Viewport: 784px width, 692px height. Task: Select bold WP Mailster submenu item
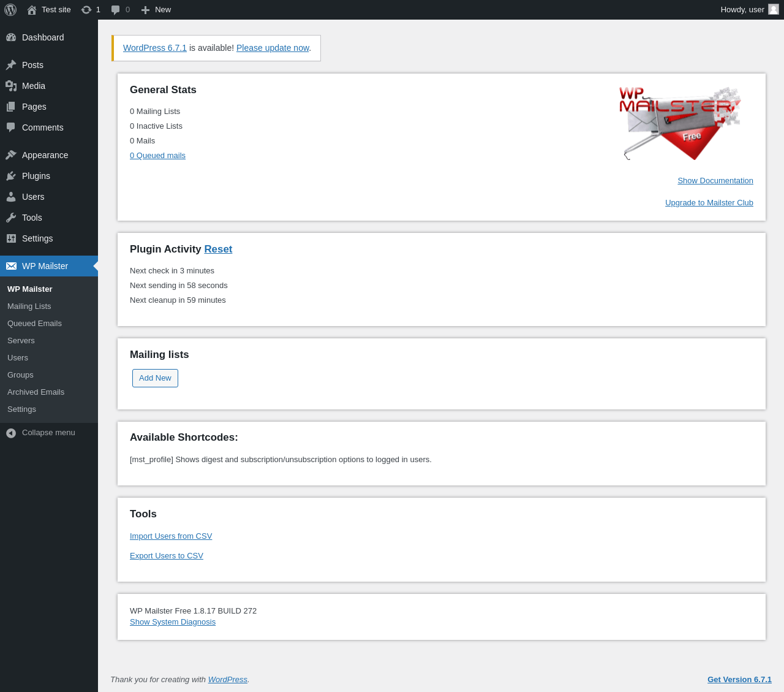coord(30,289)
